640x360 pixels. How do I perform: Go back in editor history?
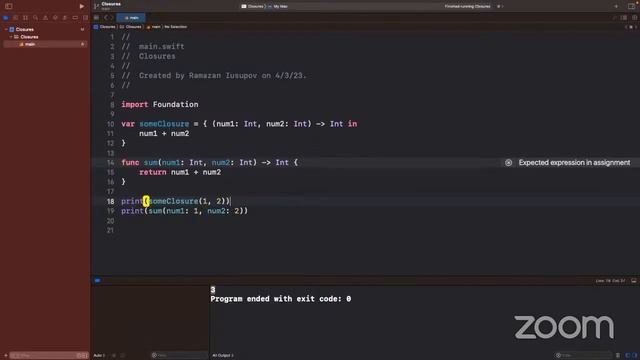pos(106,18)
